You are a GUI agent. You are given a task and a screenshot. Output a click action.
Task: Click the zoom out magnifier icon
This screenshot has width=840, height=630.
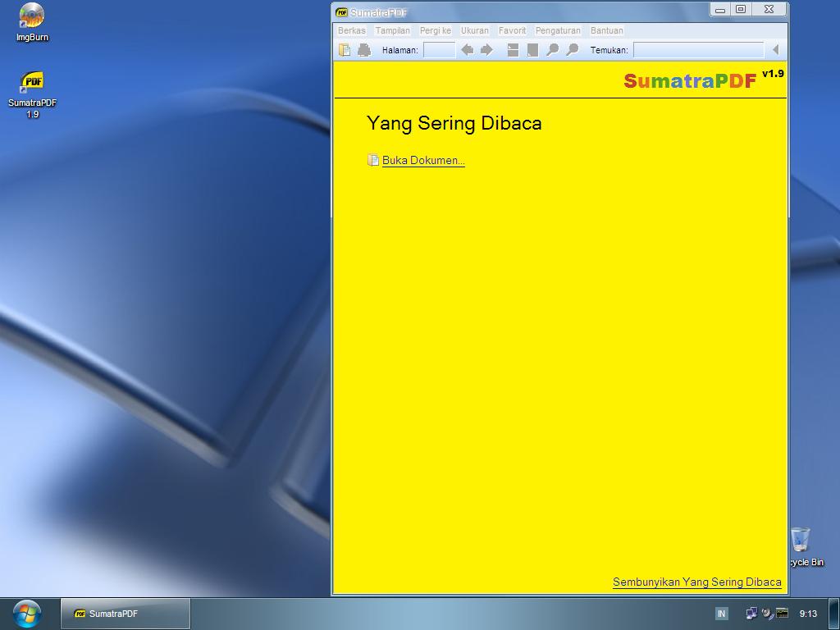(x=552, y=50)
